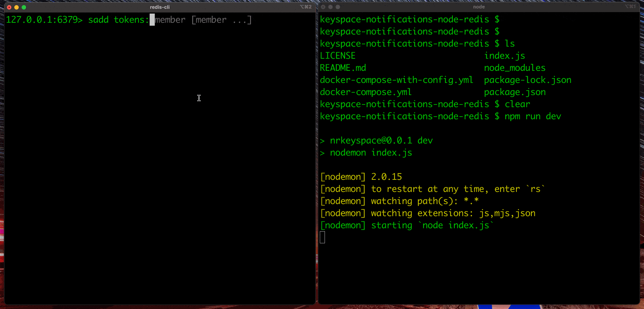Click the 'sadd' command word
This screenshot has width=644, height=309.
point(98,20)
